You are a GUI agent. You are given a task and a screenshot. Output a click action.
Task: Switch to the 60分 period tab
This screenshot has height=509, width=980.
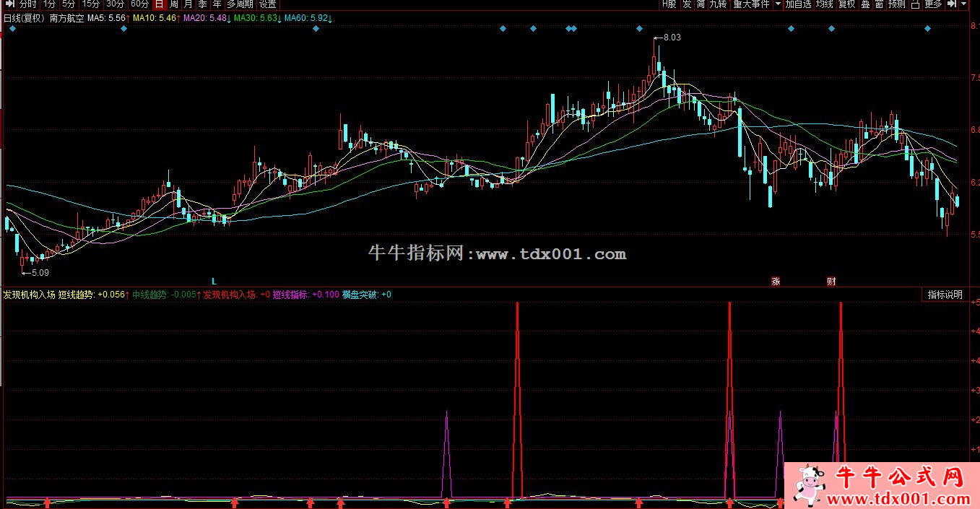[x=139, y=4]
